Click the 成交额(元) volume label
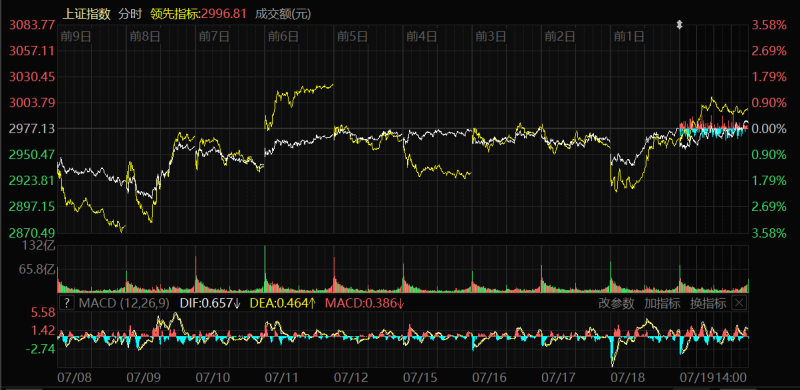 click(283, 14)
